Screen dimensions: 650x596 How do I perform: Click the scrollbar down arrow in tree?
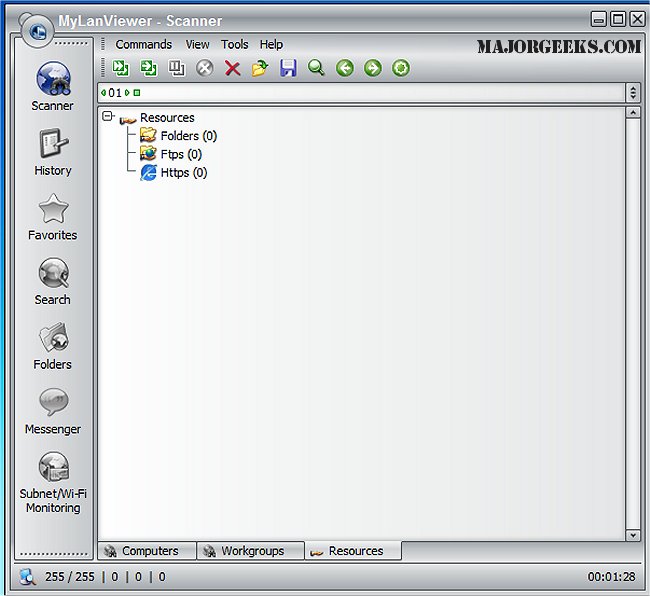click(x=633, y=535)
